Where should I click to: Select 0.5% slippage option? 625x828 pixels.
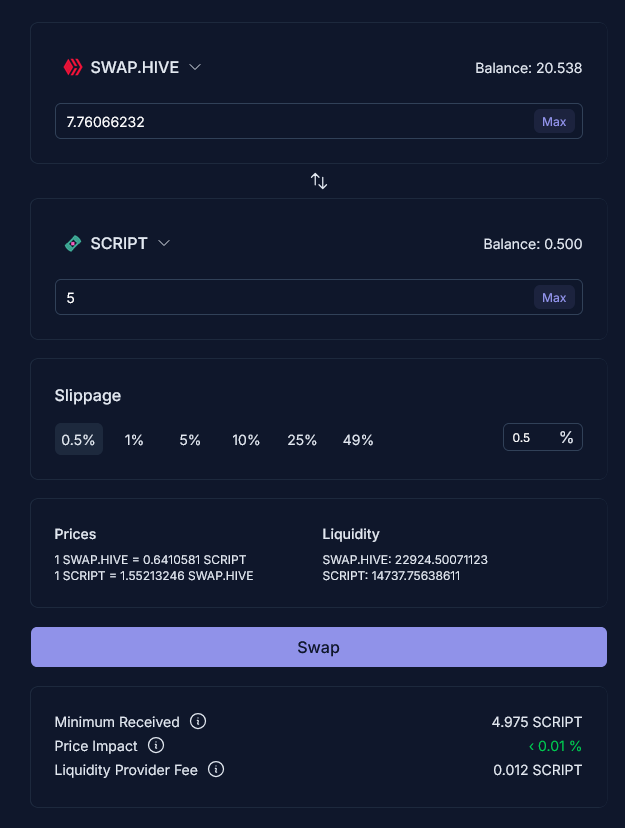[78, 440]
